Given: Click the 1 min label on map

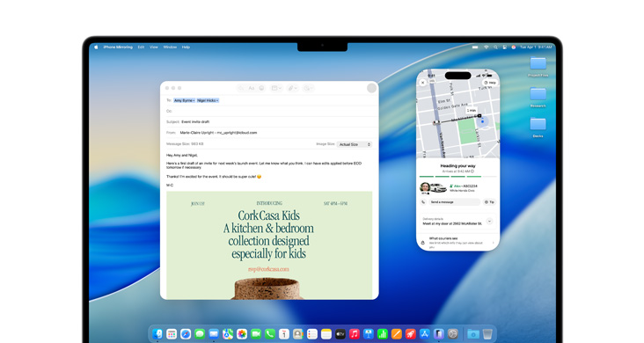Looking at the screenshot, I should [x=472, y=111].
